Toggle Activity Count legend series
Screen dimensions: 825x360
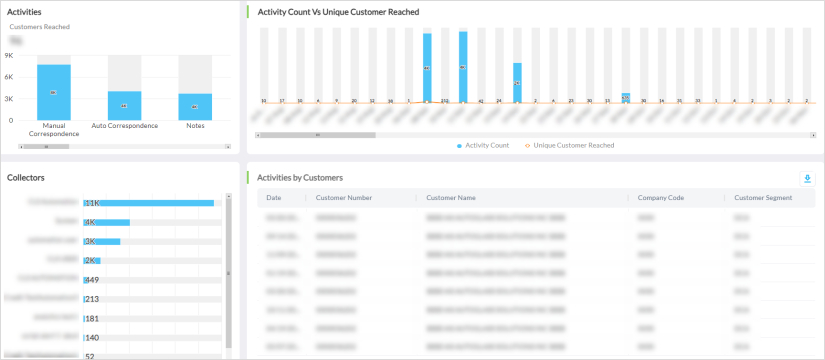(x=483, y=145)
